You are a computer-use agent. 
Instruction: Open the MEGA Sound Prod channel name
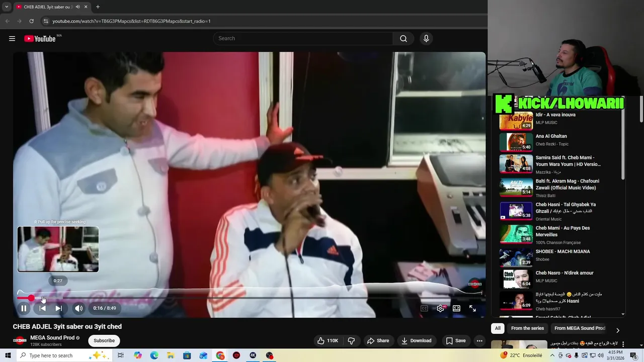(52, 338)
